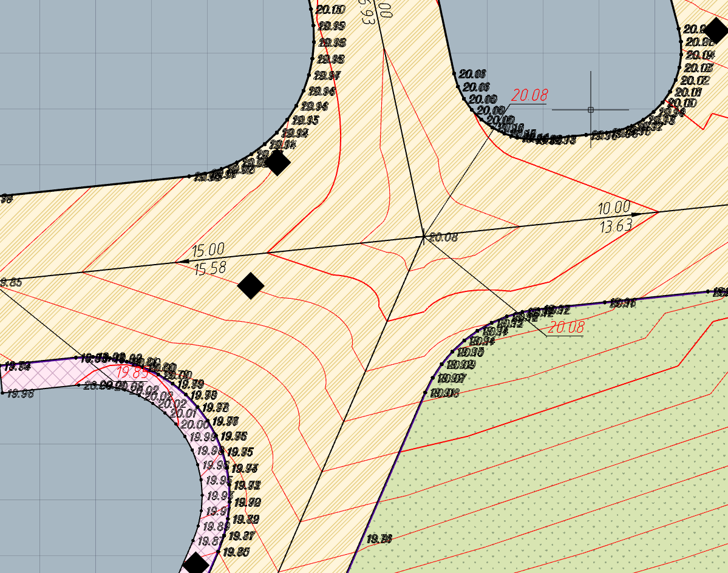Pick the red 19.85 leader label
Screen dimensions: 728x573
[132, 372]
